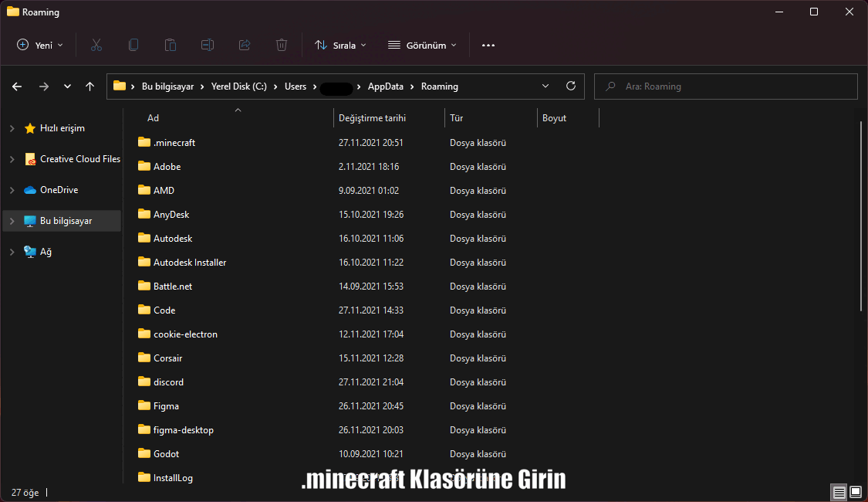This screenshot has width=868, height=502.
Task: Open recent locations dropdown arrow
Action: 67,86
